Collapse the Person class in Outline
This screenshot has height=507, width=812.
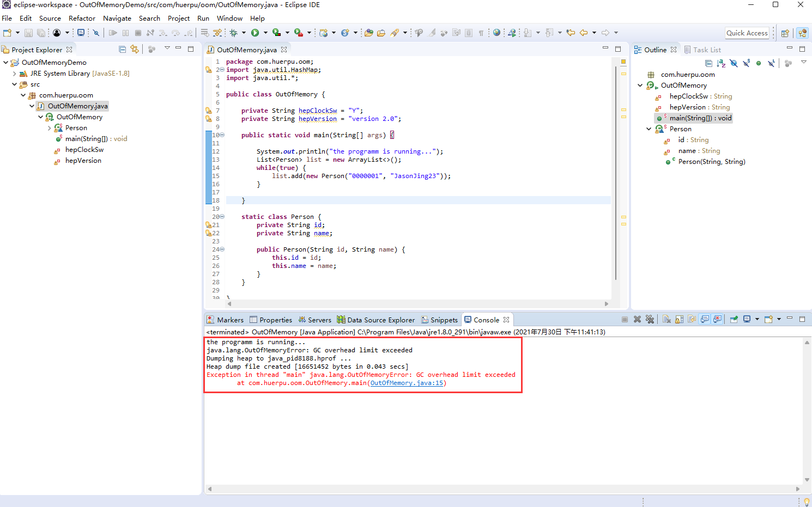(649, 129)
